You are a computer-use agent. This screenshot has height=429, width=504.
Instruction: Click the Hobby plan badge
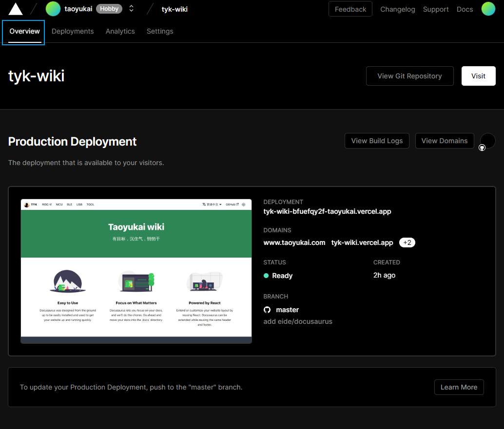109,9
